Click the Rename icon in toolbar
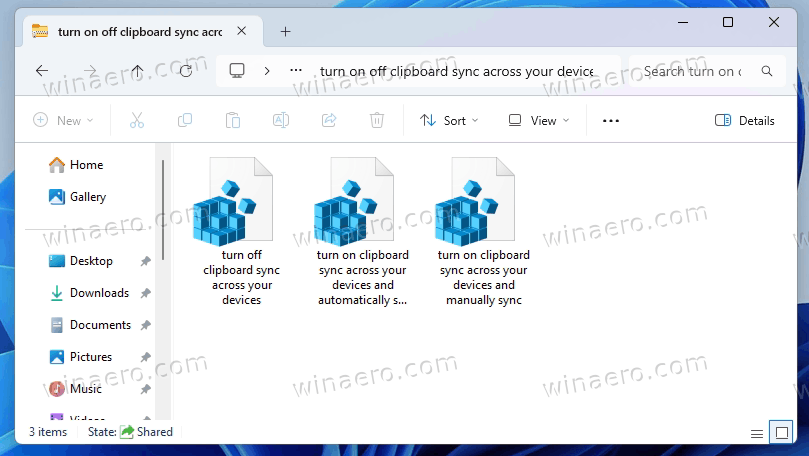The height and width of the screenshot is (456, 809). tap(281, 120)
